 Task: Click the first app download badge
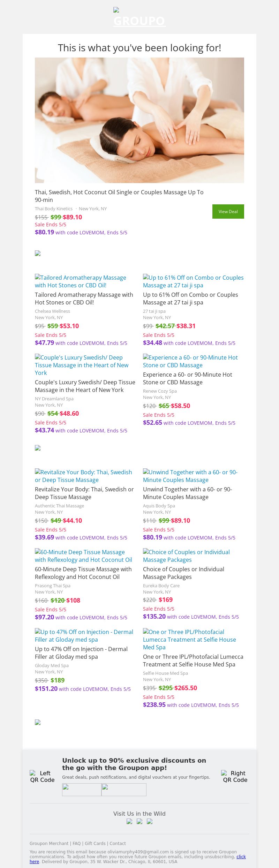[82, 790]
